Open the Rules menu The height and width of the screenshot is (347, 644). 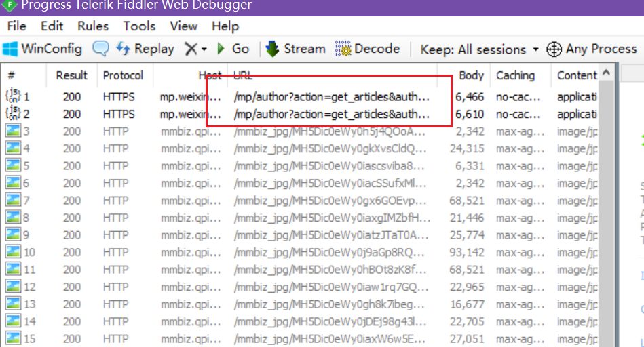[93, 26]
